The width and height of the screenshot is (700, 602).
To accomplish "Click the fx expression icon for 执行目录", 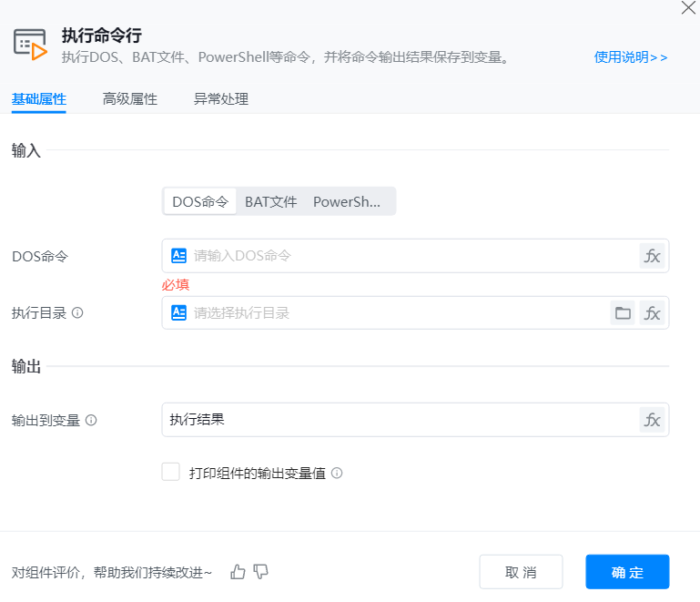I will (652, 313).
